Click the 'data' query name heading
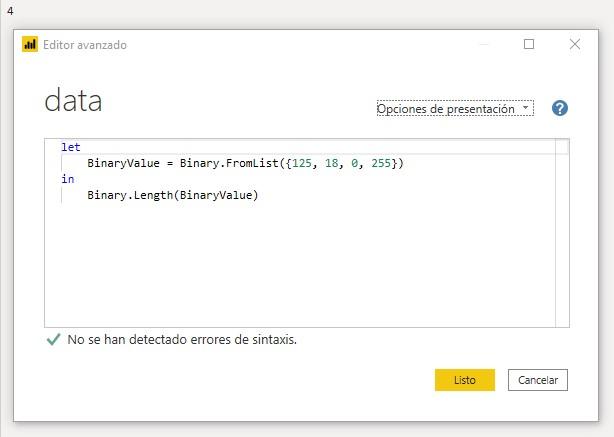This screenshot has height=437, width=614. (x=73, y=101)
